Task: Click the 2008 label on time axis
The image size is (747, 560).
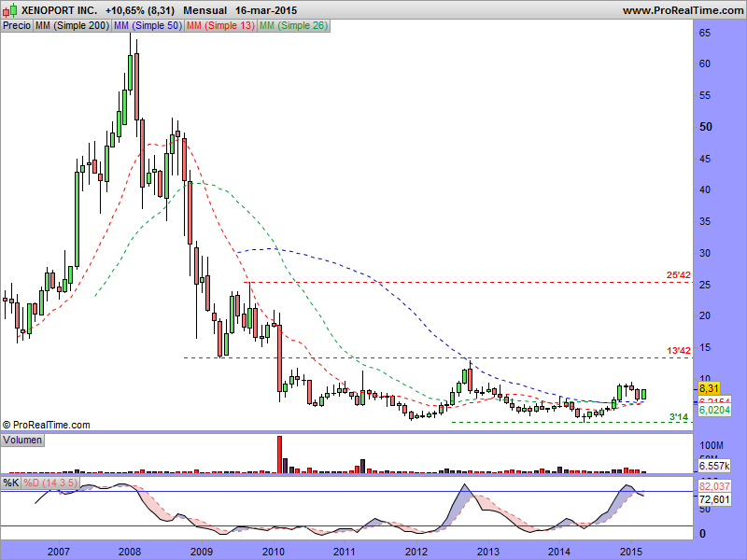Action: pyautogui.click(x=130, y=552)
